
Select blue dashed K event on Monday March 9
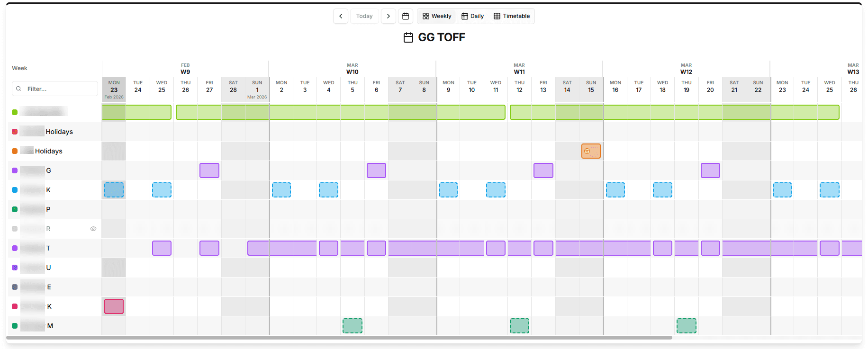[x=448, y=190]
